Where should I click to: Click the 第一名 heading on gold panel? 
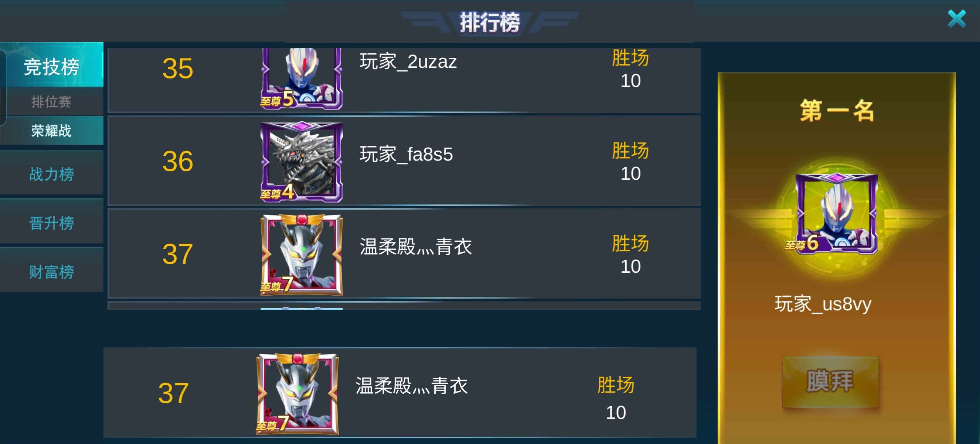837,110
